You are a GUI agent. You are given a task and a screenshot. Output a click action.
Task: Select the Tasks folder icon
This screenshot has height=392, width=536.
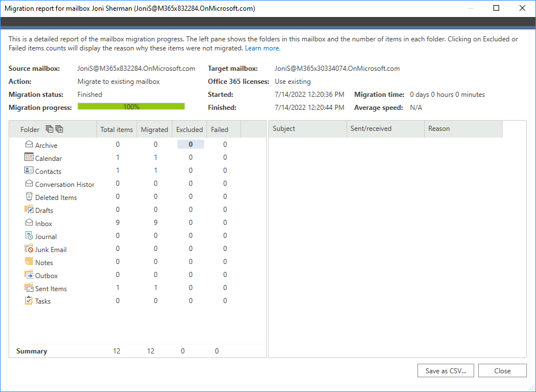click(29, 300)
